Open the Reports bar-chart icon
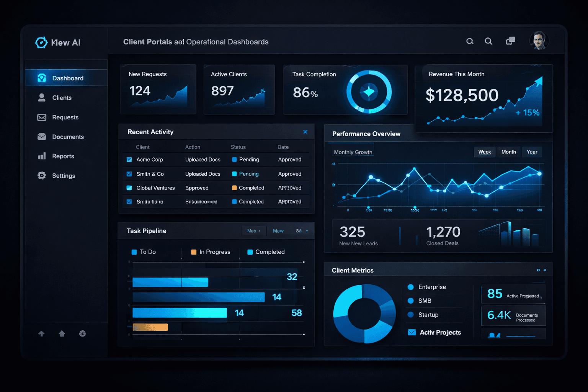Image resolution: width=588 pixels, height=392 pixels. pyautogui.click(x=42, y=156)
